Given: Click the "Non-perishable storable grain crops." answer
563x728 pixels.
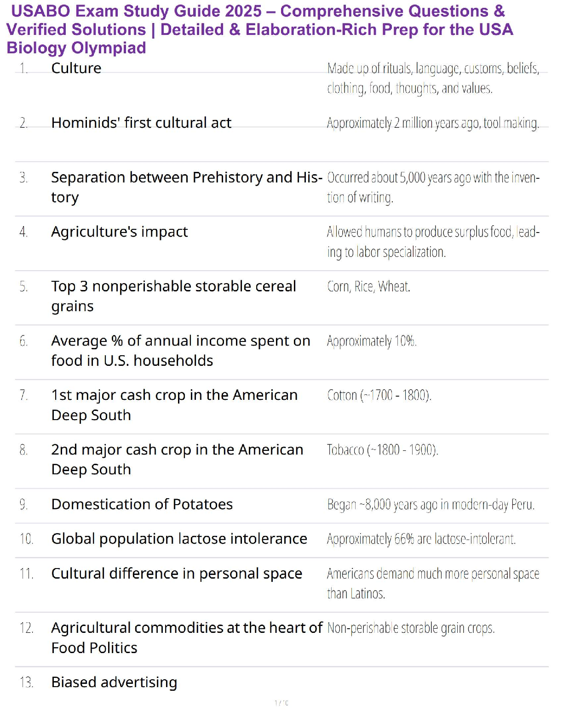Looking at the screenshot, I should [x=411, y=628].
